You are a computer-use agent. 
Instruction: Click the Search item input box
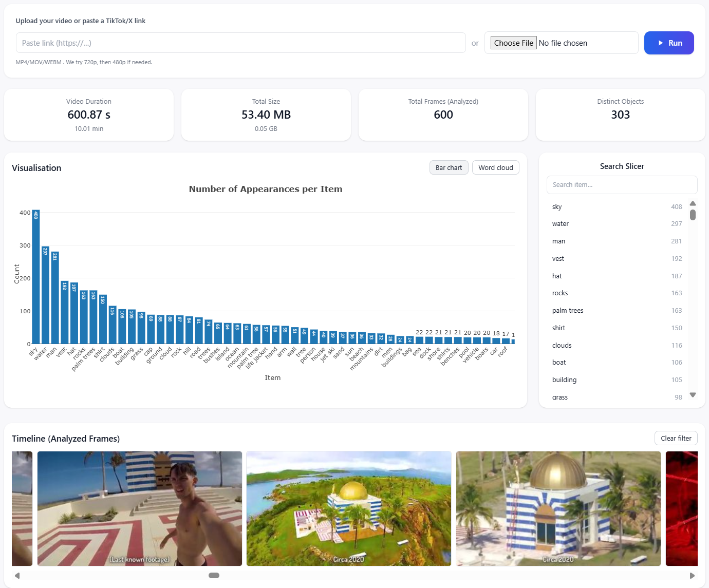[x=622, y=185]
